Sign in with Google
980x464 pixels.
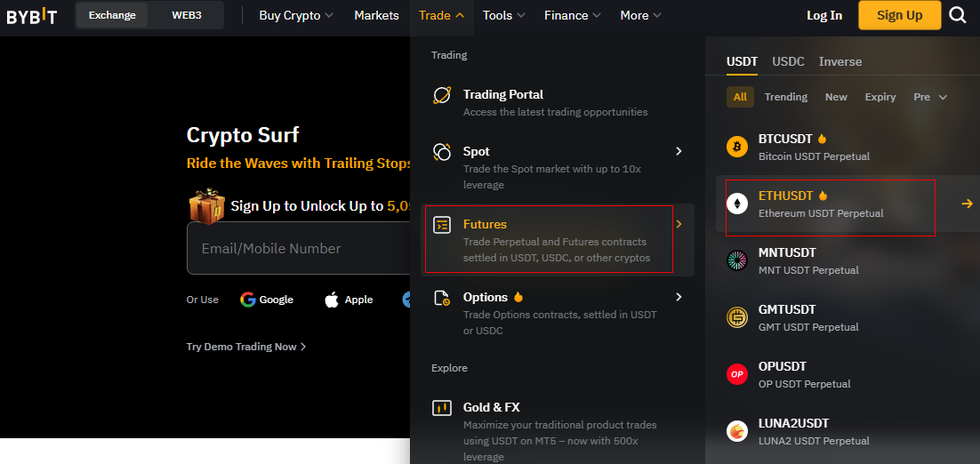click(266, 300)
